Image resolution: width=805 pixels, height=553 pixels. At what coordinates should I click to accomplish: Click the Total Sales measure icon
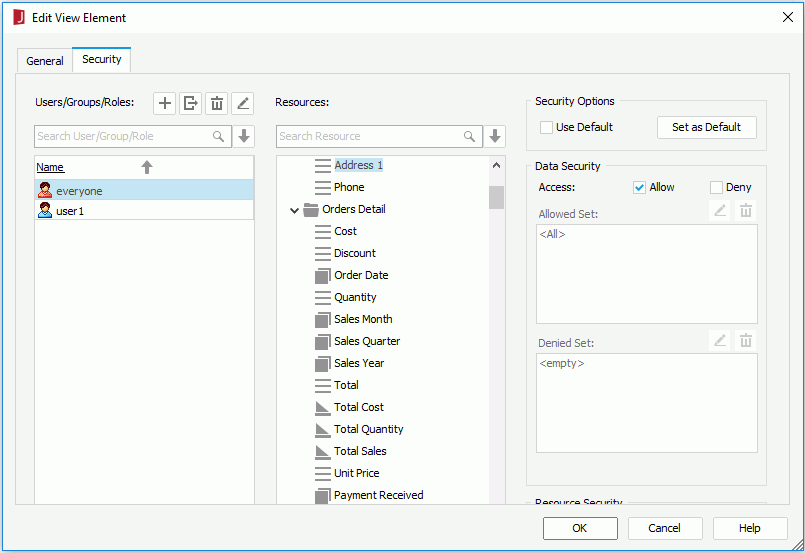[323, 452]
